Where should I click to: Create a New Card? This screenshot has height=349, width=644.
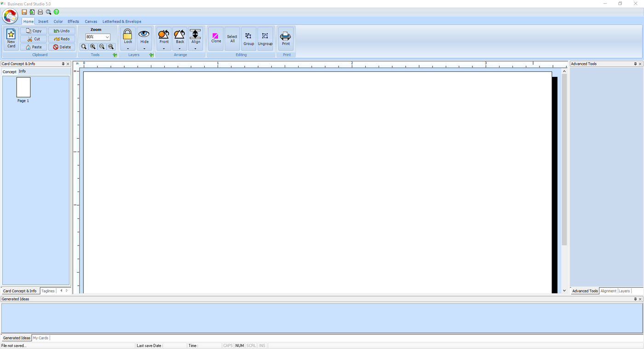coord(11,39)
